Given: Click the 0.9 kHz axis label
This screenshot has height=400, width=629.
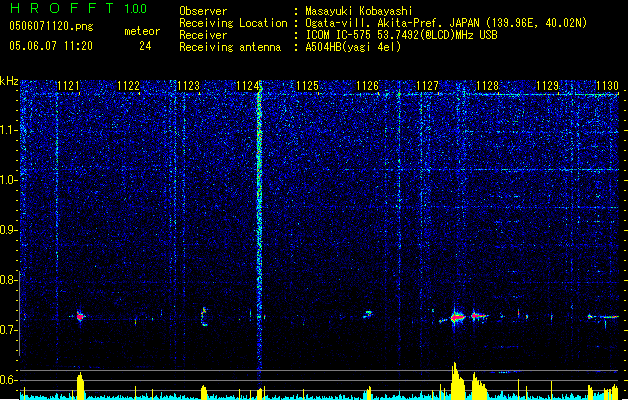Looking at the screenshot, I should tap(9, 230).
